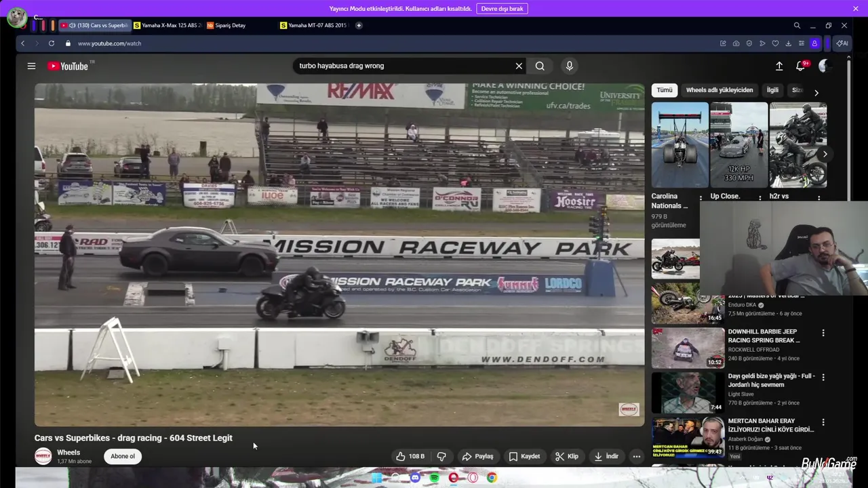Open the 'ROCKWELL OFFROAD' channel link

(x=753, y=350)
